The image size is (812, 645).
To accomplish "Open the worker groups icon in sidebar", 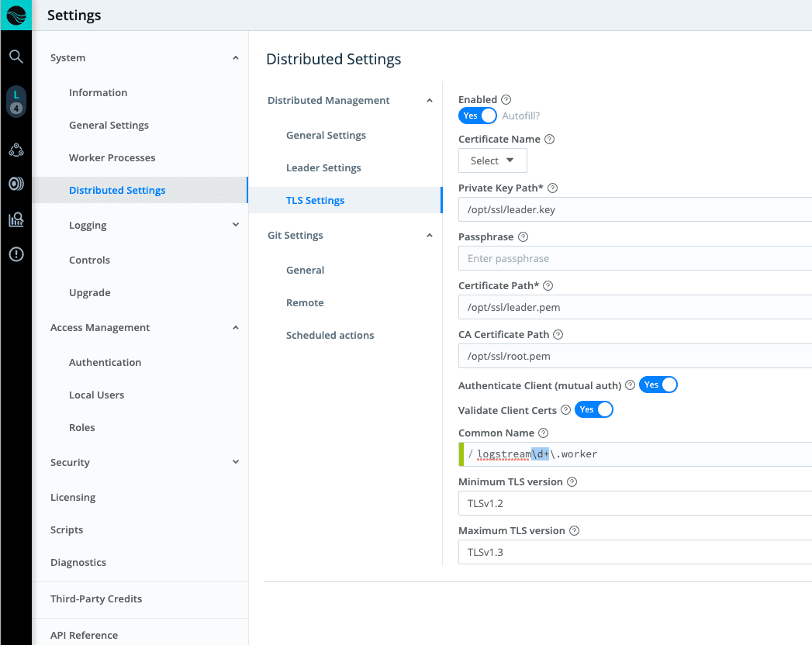I will tap(16, 150).
